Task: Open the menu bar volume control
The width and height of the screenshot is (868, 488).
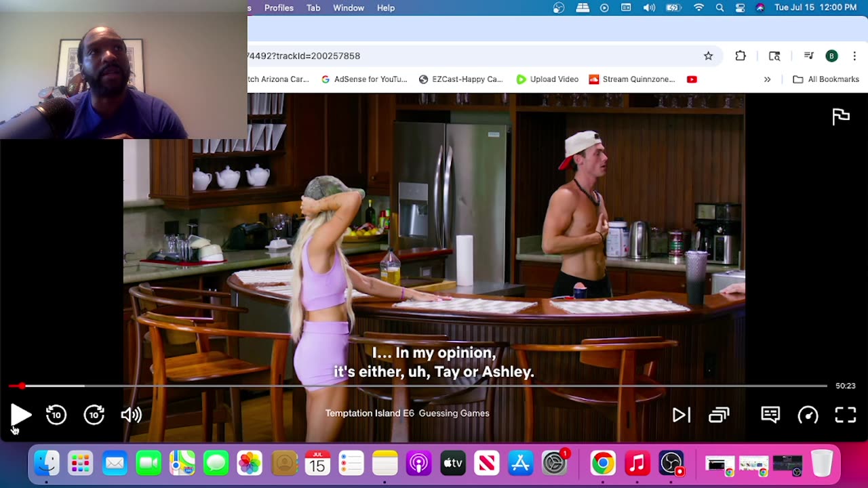Action: click(x=649, y=8)
